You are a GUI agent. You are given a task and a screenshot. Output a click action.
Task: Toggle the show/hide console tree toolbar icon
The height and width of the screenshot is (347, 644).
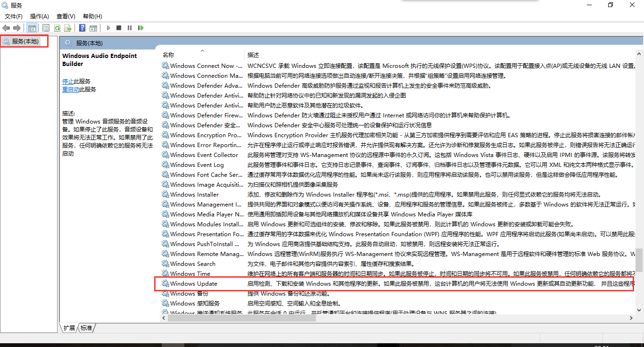[32, 28]
